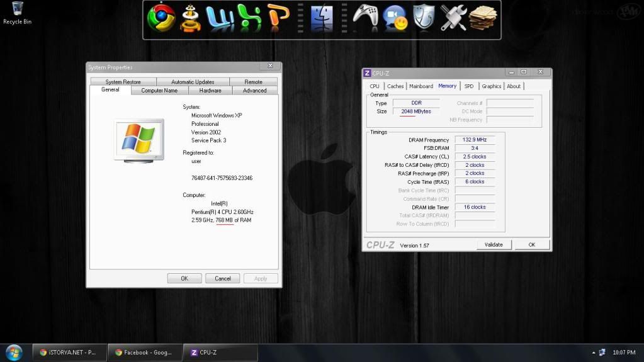The image size is (644, 362).
Task: Open the chat smiley messenger dock icon
Action: coord(395,19)
